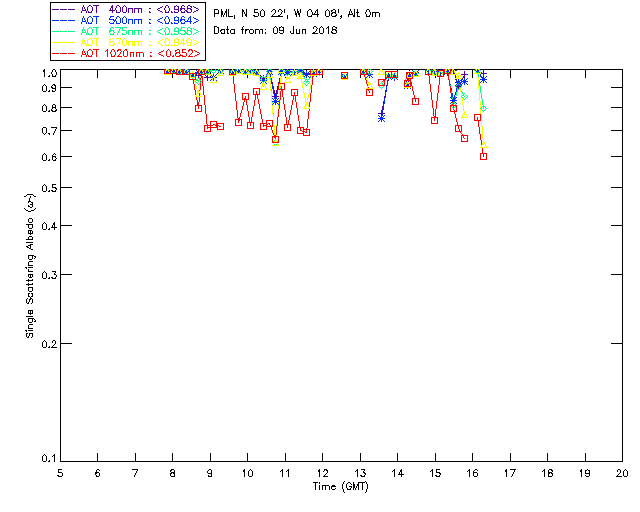Click the green dashed line sample in legend
The image size is (640, 512).
(x=64, y=31)
